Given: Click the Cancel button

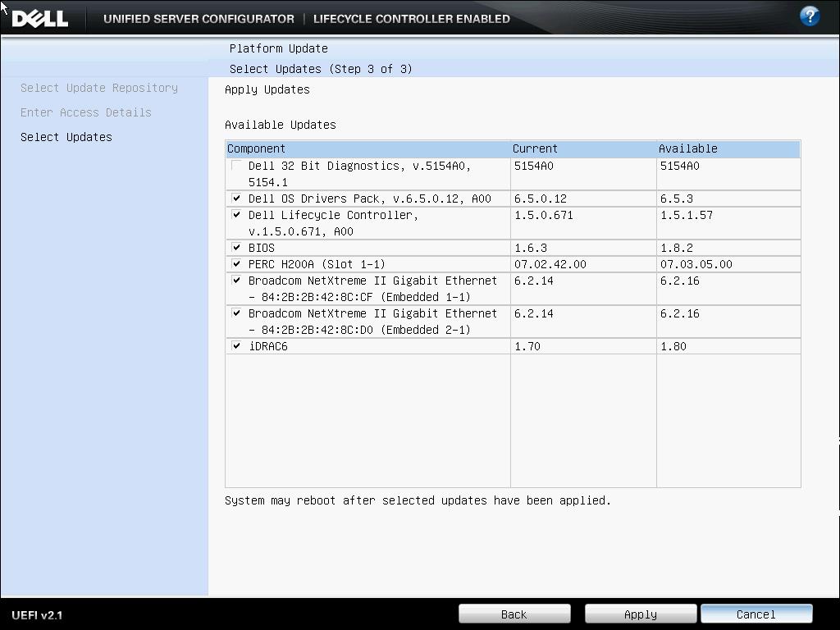Looking at the screenshot, I should pyautogui.click(x=756, y=614).
